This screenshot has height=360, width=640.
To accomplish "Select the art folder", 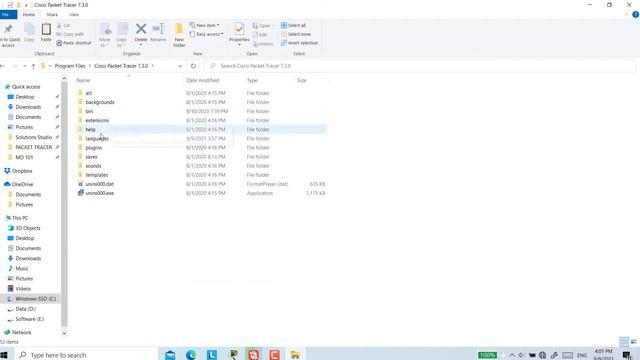I will 89,93.
